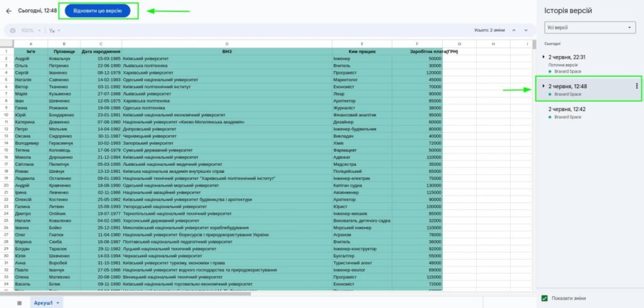
Task: Click the cell 'Національний авіаційний університет'
Action: 226,192
